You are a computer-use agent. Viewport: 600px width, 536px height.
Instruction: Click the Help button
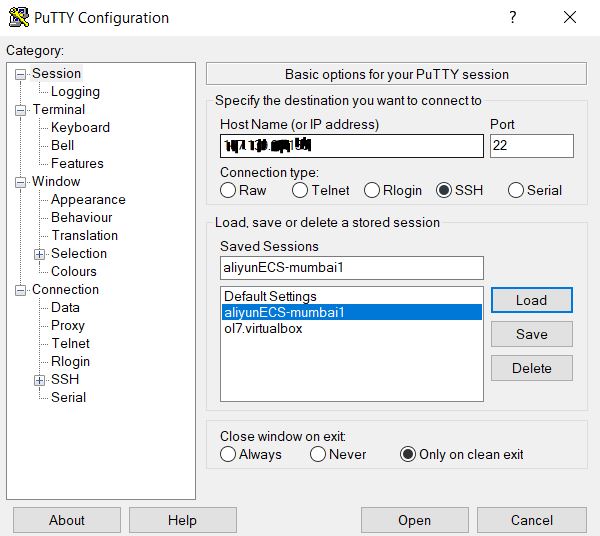183,520
